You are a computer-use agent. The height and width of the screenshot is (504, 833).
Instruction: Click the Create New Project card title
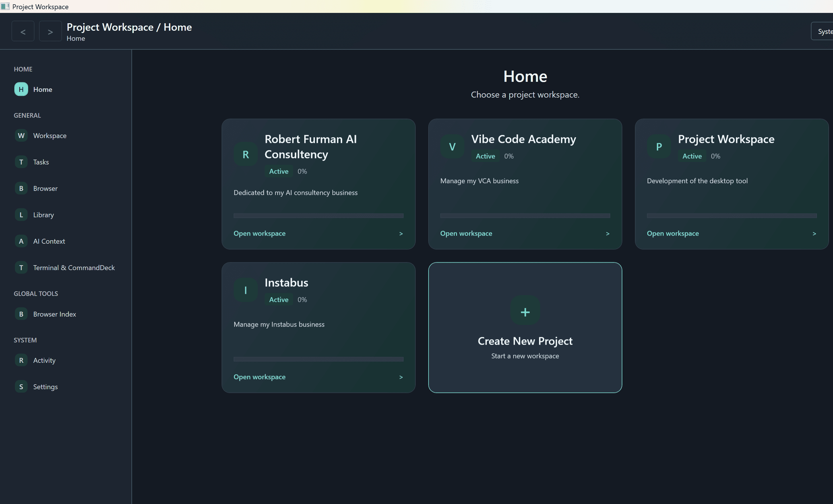[x=525, y=341]
